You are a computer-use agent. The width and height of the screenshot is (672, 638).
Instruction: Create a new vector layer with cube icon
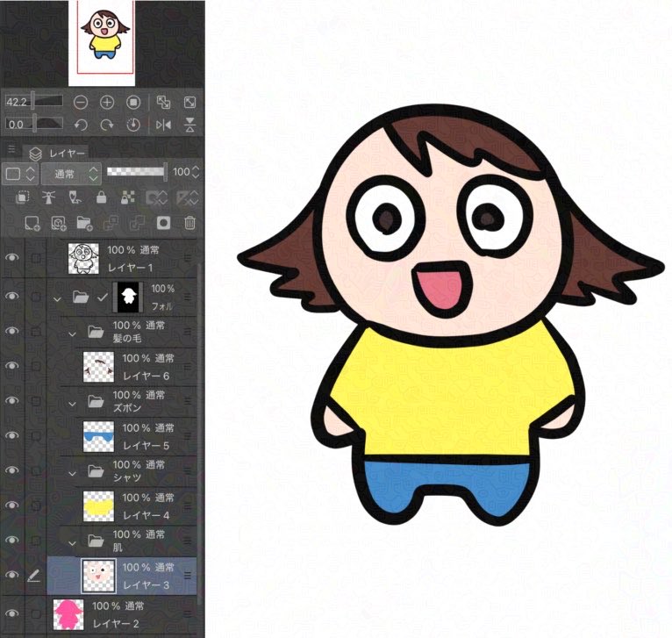click(58, 224)
